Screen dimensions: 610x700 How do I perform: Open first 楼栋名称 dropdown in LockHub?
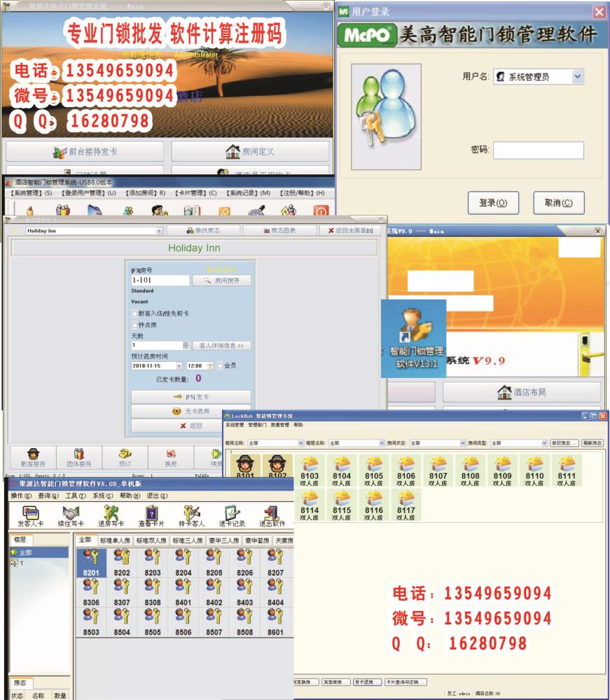coord(300,443)
